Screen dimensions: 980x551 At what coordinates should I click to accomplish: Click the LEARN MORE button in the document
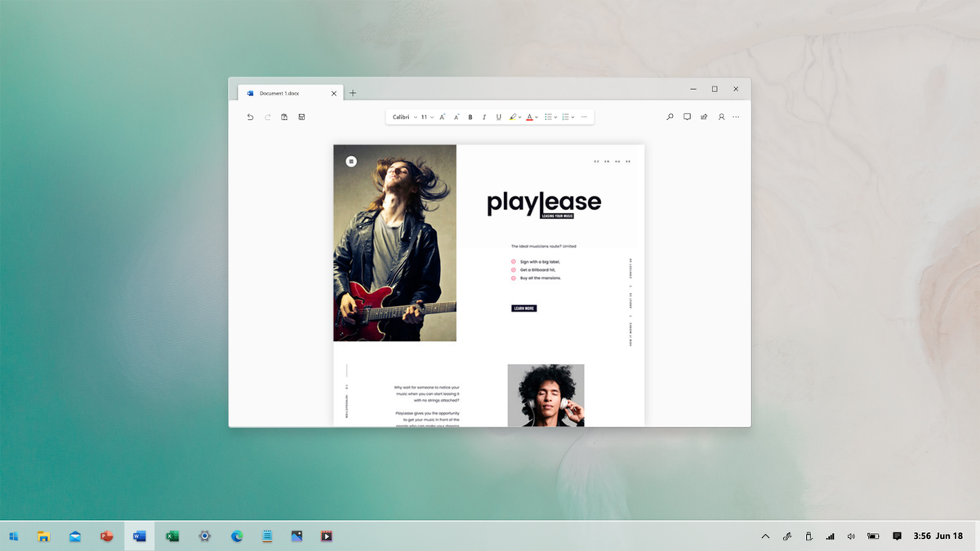[x=523, y=309]
